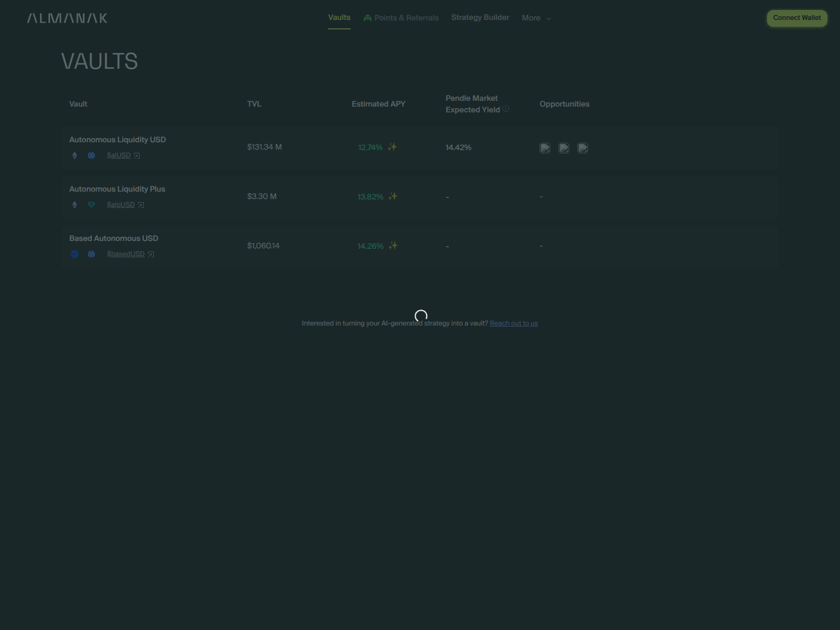Click the 13.82% estimated APY value
840x630 pixels.
371,197
